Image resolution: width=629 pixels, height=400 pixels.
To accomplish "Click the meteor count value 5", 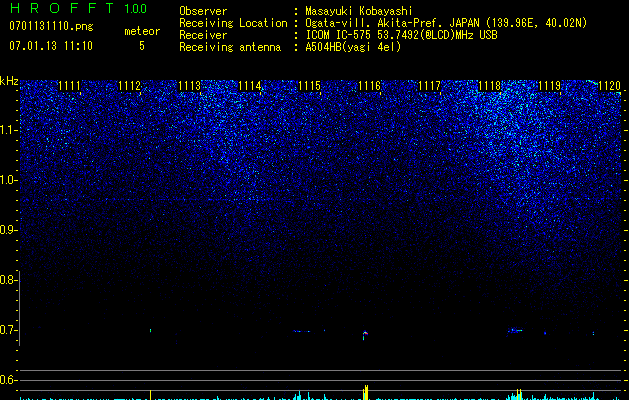I will [x=142, y=46].
